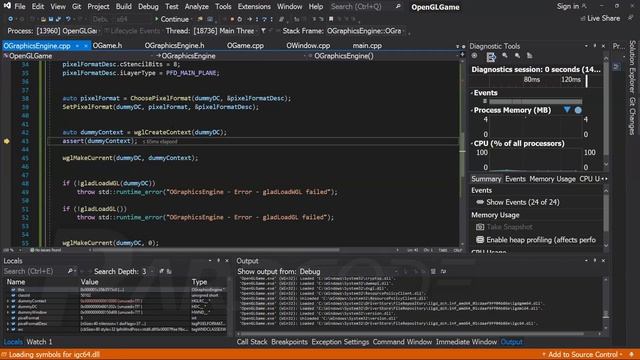Switch to the OWindow.cpp tab
Viewport: 640px width, 360px height.
point(308,46)
